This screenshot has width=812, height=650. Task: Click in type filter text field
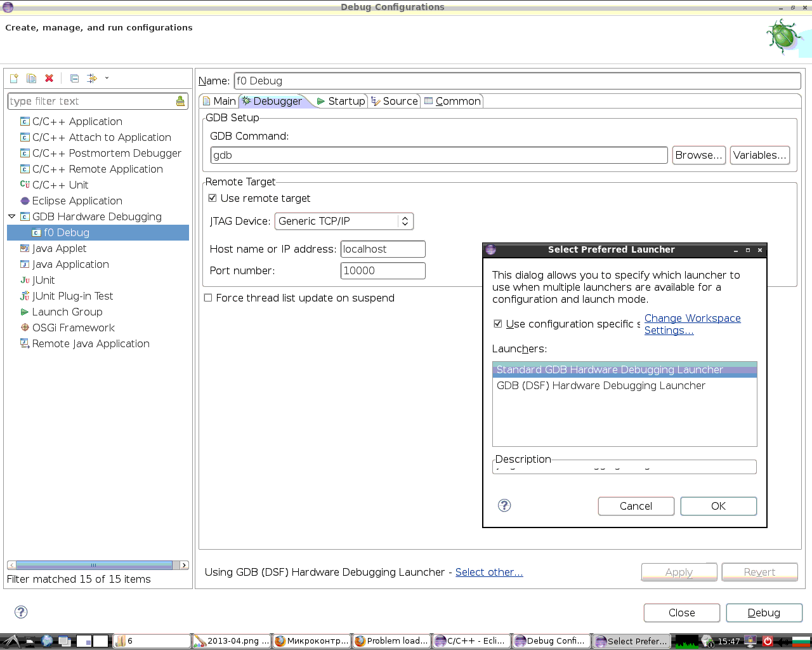click(x=91, y=101)
